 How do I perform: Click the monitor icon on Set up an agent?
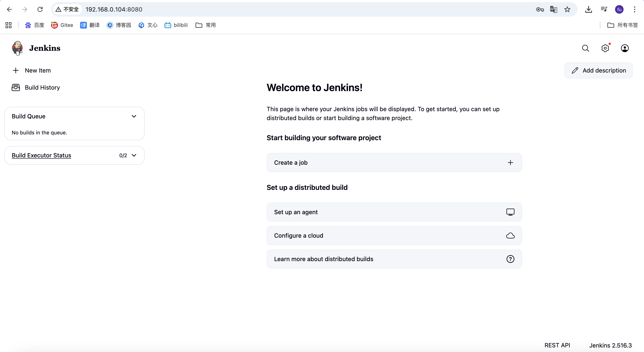(x=510, y=212)
